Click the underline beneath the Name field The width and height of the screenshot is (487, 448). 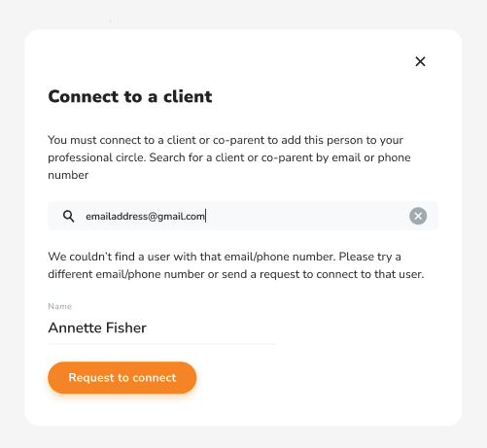click(x=161, y=343)
